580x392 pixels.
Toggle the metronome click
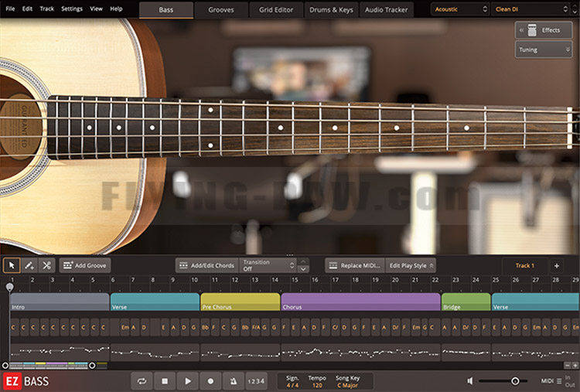pos(234,381)
